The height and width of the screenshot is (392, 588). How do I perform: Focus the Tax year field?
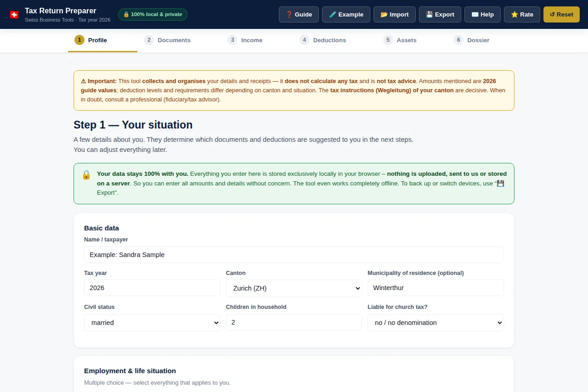(x=152, y=288)
